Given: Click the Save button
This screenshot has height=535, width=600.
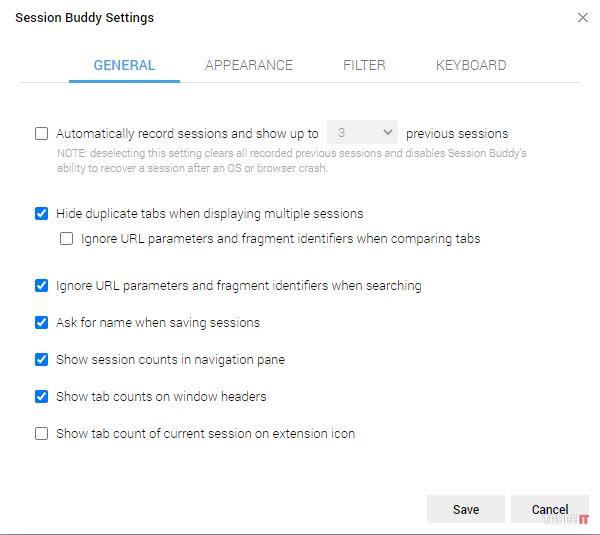Looking at the screenshot, I should [465, 510].
